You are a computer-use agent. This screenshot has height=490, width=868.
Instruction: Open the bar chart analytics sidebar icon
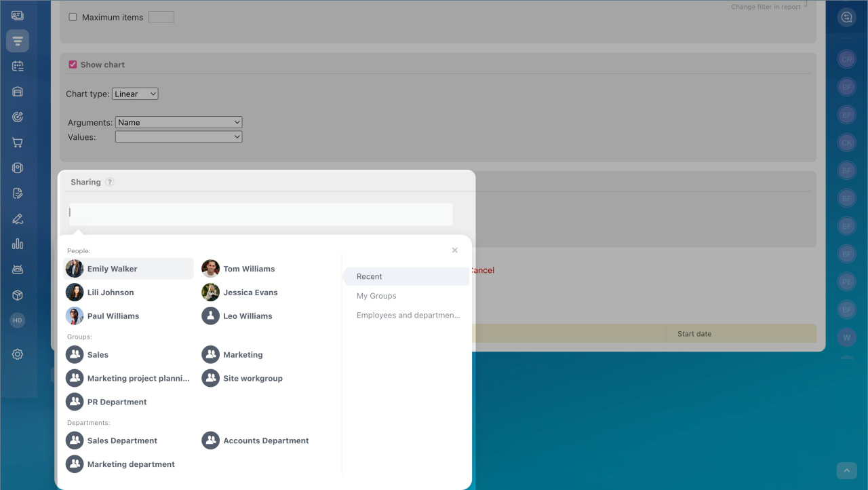click(18, 244)
